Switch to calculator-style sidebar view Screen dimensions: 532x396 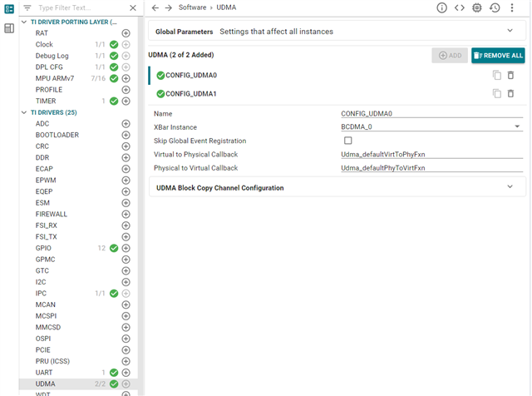[9, 28]
